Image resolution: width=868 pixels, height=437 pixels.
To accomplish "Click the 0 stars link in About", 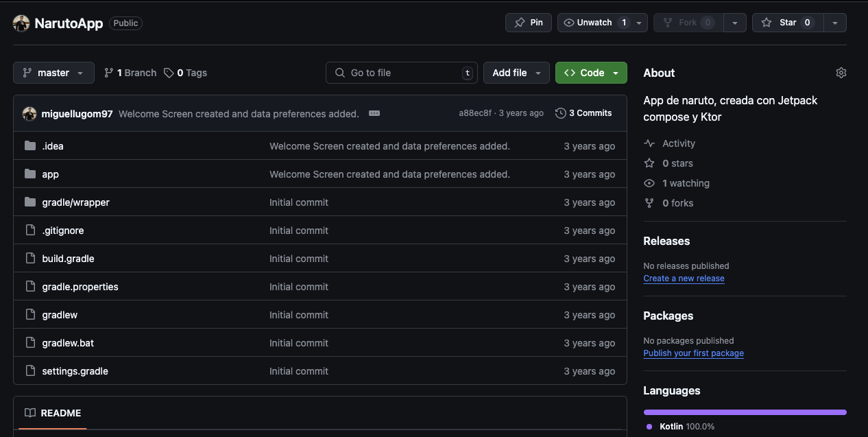I will coord(668,163).
